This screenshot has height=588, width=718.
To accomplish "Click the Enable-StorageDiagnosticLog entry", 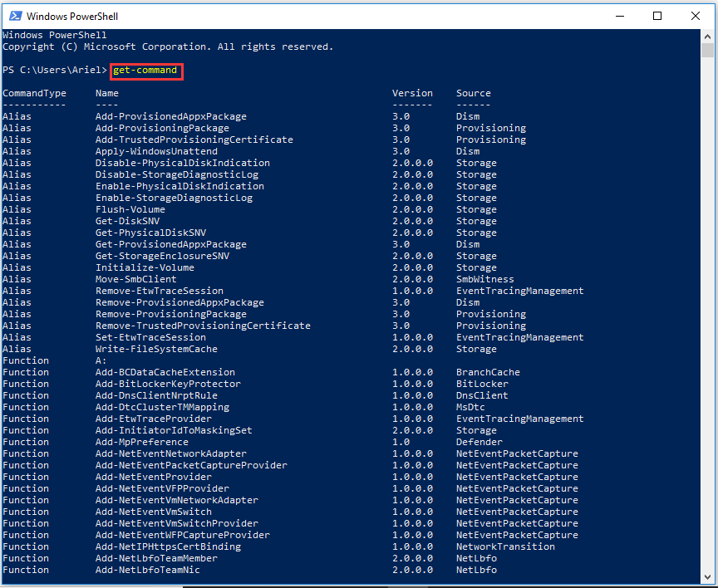I will pos(174,198).
